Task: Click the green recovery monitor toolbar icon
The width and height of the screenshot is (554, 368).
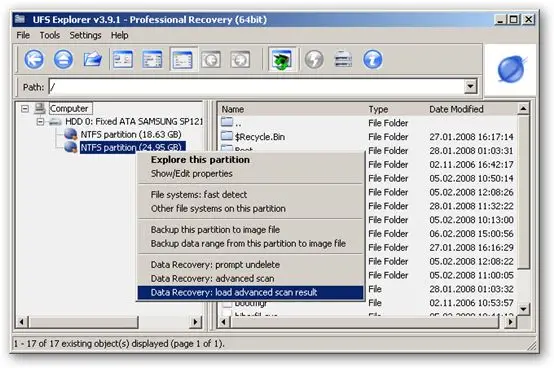Action: [x=282, y=59]
